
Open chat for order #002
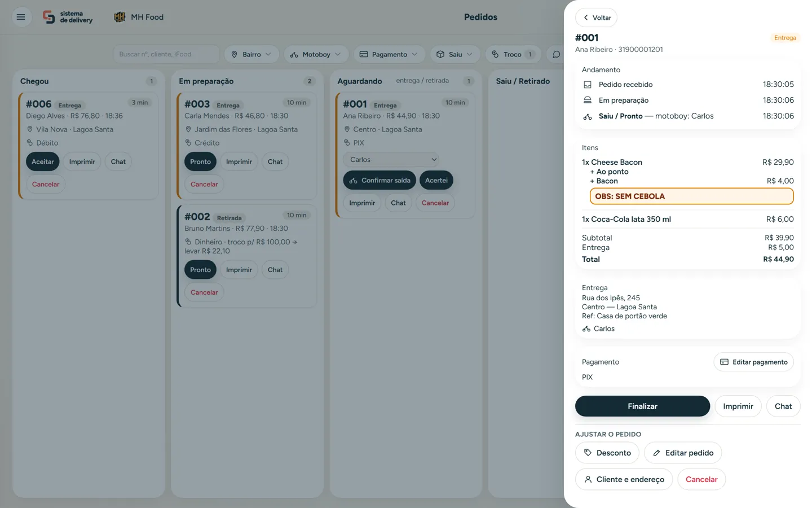pyautogui.click(x=275, y=270)
